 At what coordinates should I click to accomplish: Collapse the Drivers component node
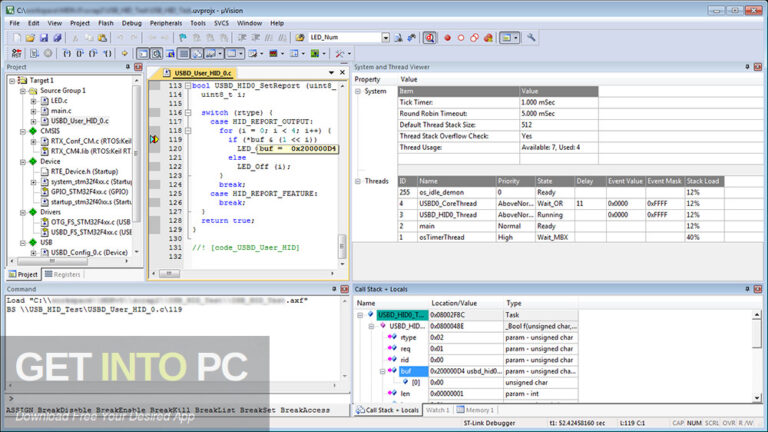(x=23, y=212)
